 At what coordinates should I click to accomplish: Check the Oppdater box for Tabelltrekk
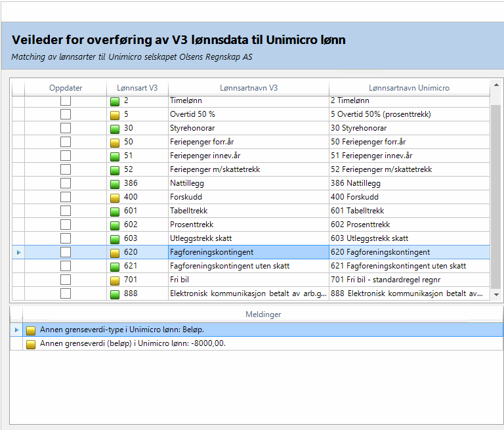pyautogui.click(x=66, y=211)
